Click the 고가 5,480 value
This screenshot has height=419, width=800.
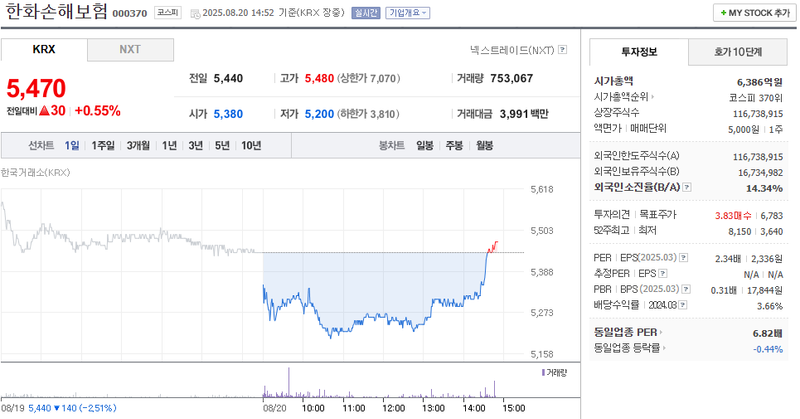click(319, 79)
